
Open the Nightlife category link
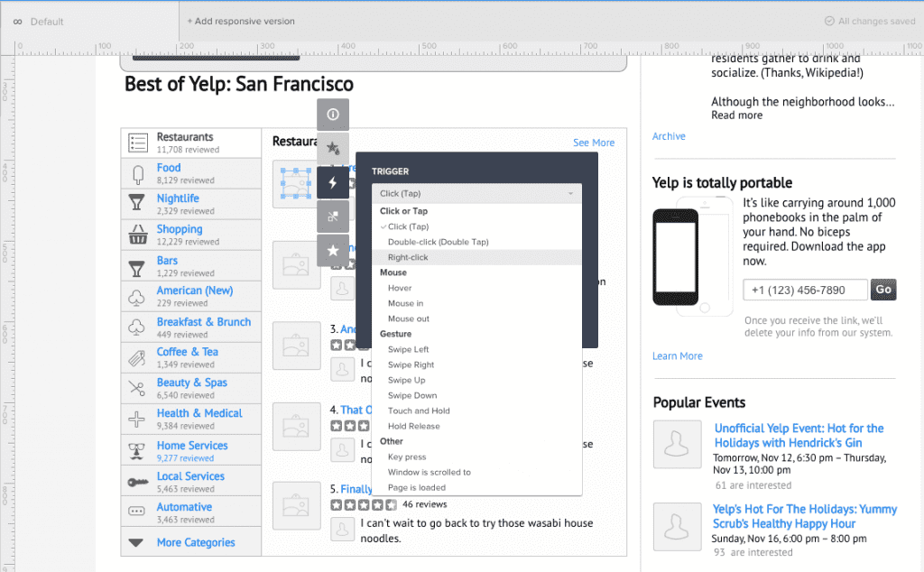(178, 198)
